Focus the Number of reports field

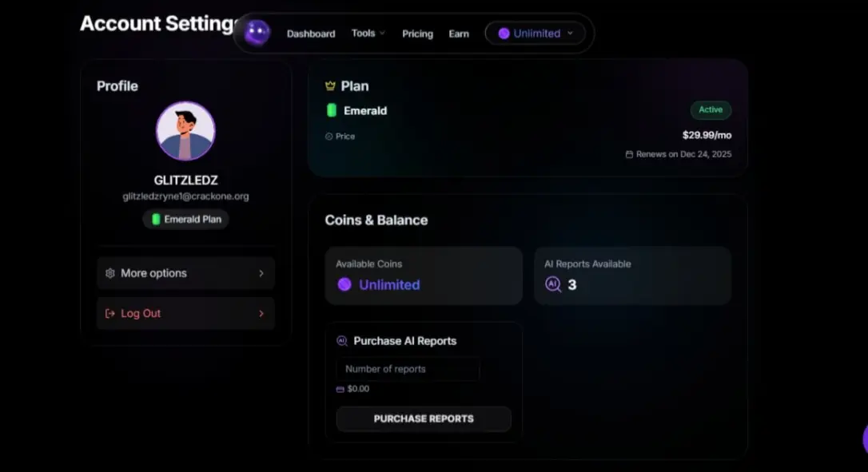pos(408,369)
